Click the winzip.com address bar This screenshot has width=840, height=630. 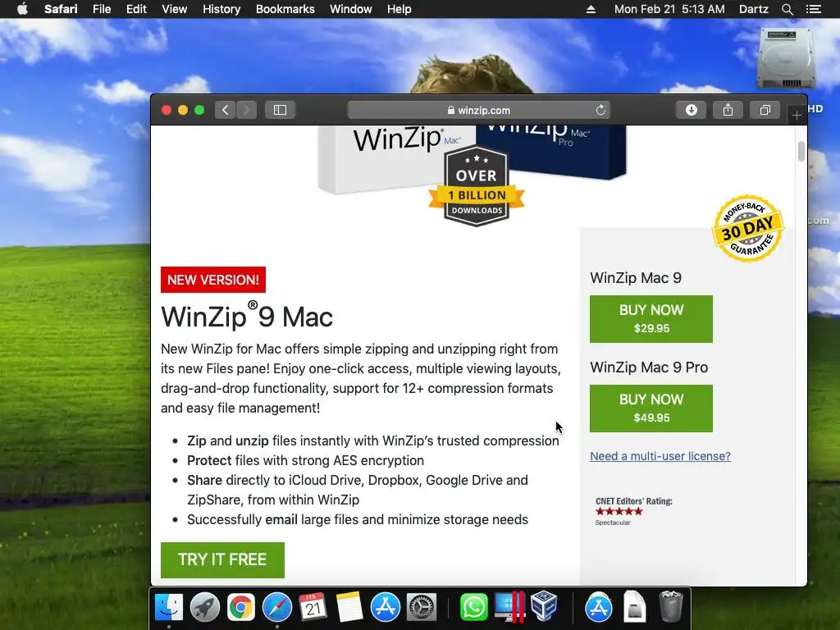coord(479,110)
